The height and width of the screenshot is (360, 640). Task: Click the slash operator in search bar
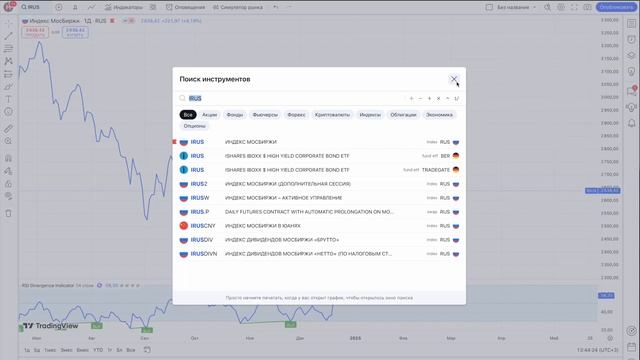click(x=456, y=98)
